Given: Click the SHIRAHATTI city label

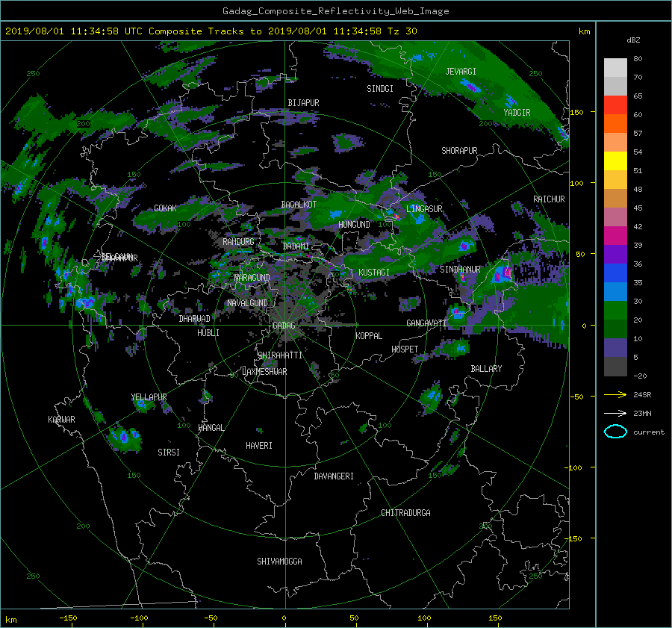Looking at the screenshot, I should 280,355.
